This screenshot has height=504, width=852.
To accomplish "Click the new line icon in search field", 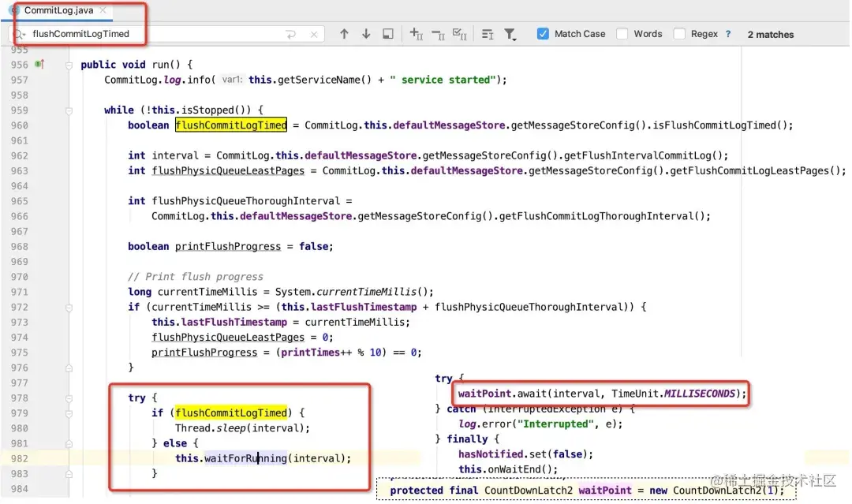I will point(290,34).
